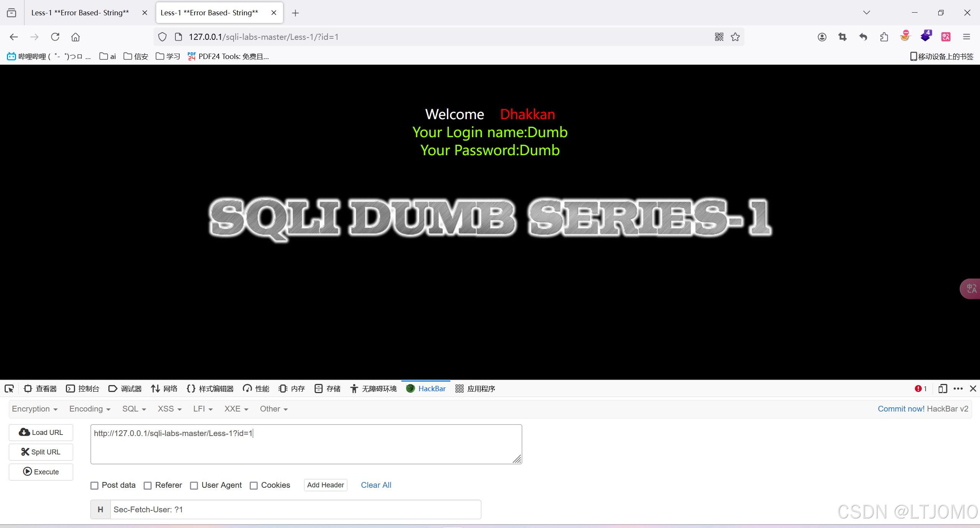The image size is (980, 528).
Task: Open the list all tabs chevron
Action: [x=867, y=13]
